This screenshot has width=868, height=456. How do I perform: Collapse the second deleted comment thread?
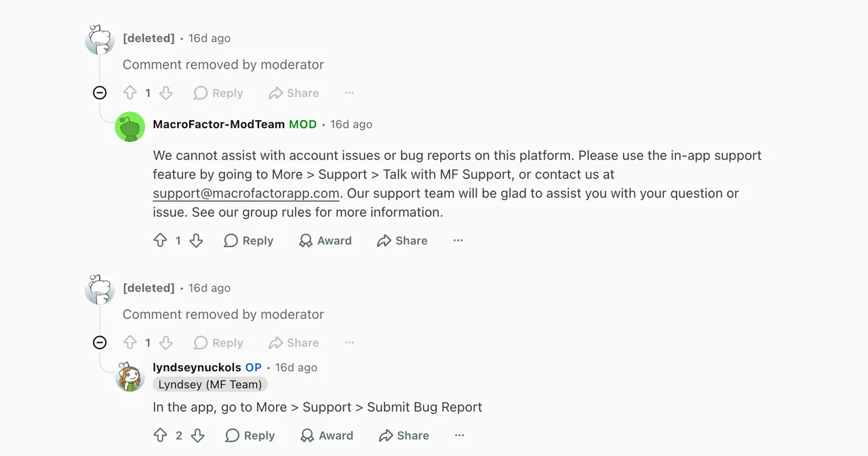[100, 343]
